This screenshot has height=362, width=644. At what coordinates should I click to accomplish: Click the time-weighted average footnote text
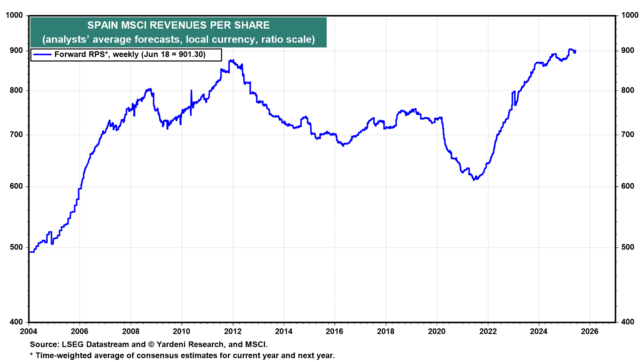182,356
